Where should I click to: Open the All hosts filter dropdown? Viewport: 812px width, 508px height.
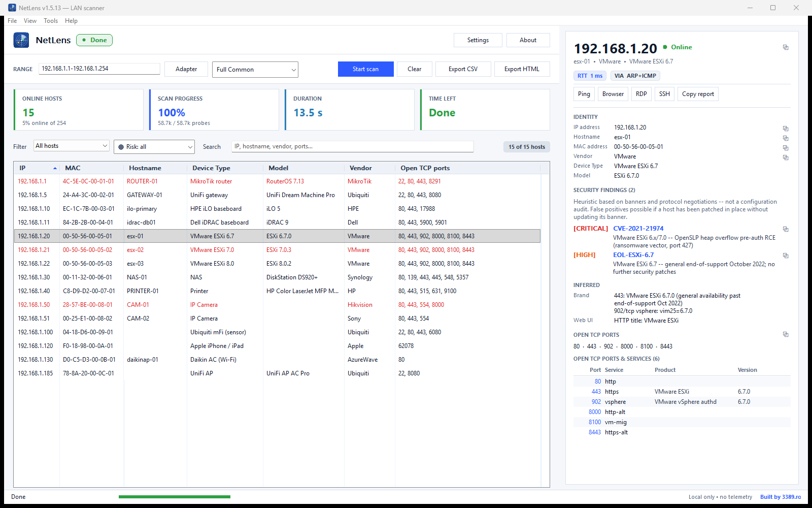click(x=72, y=146)
